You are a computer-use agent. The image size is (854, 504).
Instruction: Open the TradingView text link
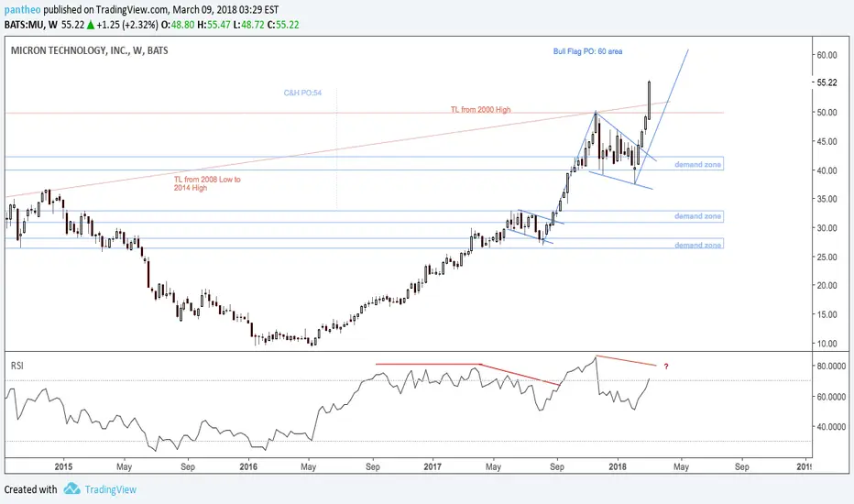click(x=111, y=489)
